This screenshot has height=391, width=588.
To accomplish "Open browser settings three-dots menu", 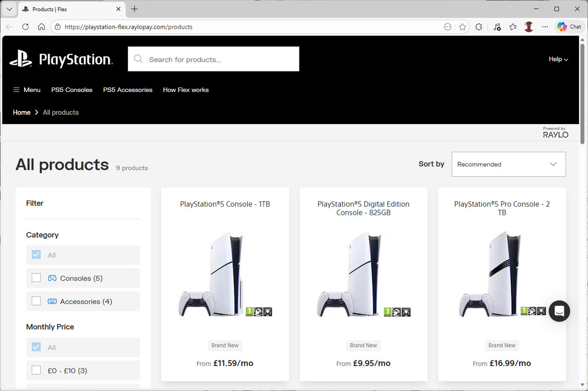I will (x=545, y=27).
